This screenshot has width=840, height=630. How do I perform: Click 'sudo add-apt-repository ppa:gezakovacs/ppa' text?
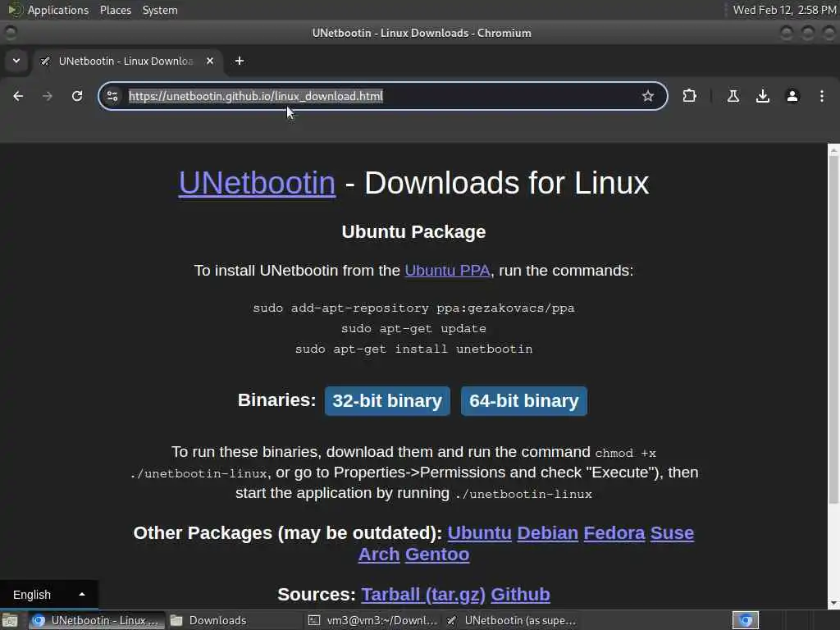click(x=413, y=308)
